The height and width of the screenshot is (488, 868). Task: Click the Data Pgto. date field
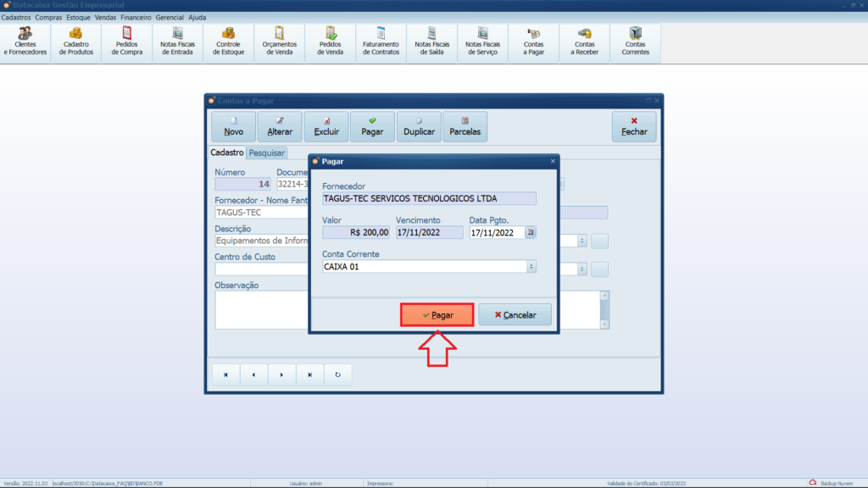tap(496, 232)
